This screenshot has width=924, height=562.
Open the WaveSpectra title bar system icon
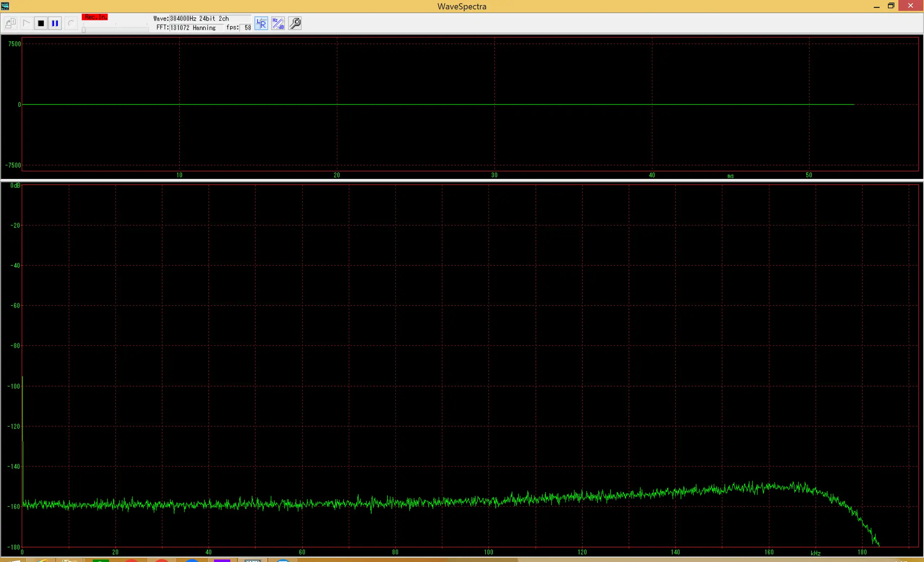5,6
